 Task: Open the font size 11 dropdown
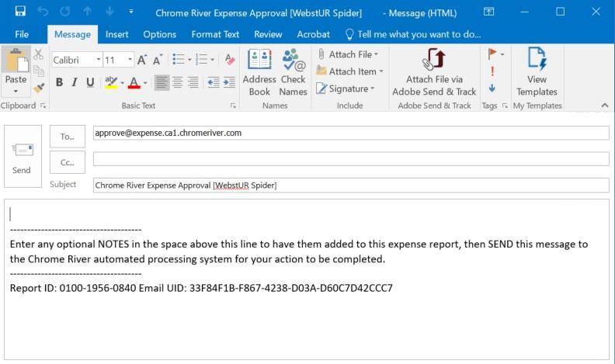point(130,60)
